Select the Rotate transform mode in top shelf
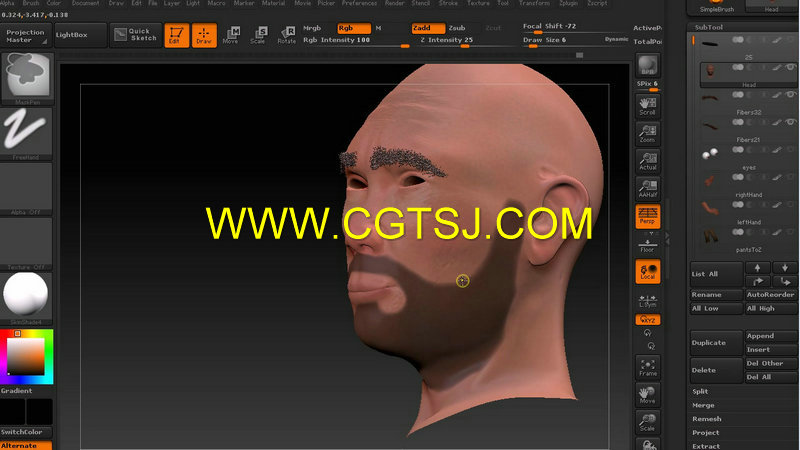This screenshot has width=800, height=450. (x=286, y=35)
